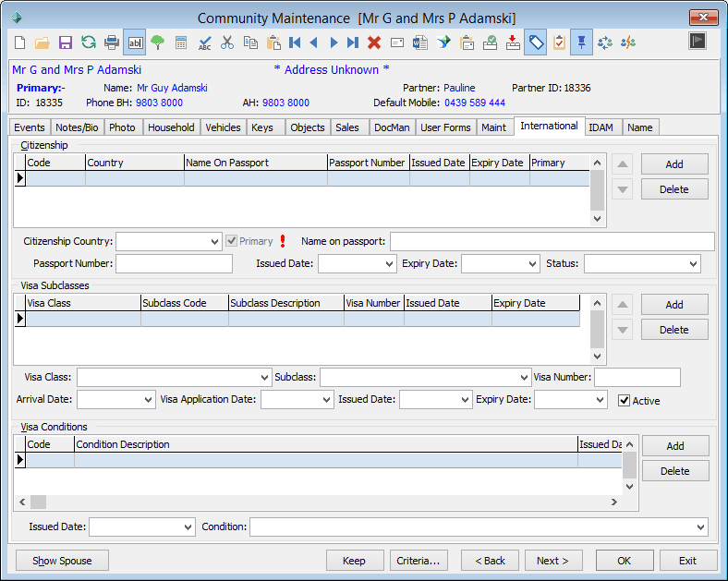
Task: Click the inbox with red download arrow icon
Action: tap(513, 42)
